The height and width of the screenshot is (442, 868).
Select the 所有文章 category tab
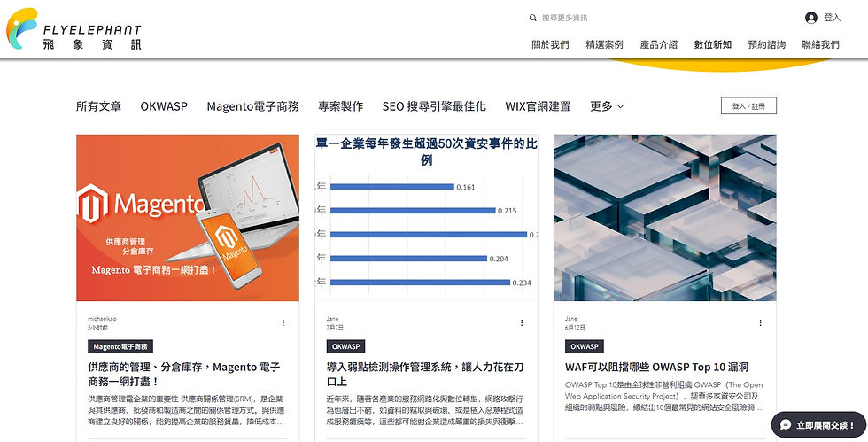click(98, 105)
